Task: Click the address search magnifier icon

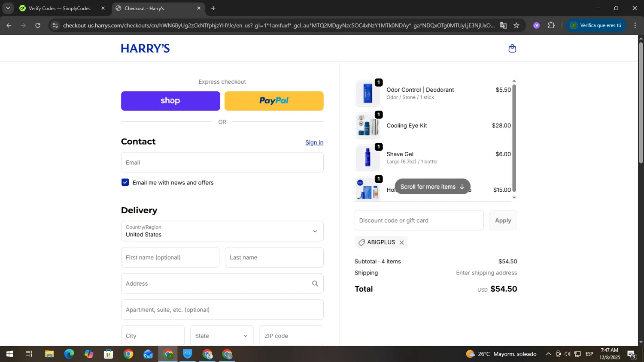Action: tap(315, 284)
